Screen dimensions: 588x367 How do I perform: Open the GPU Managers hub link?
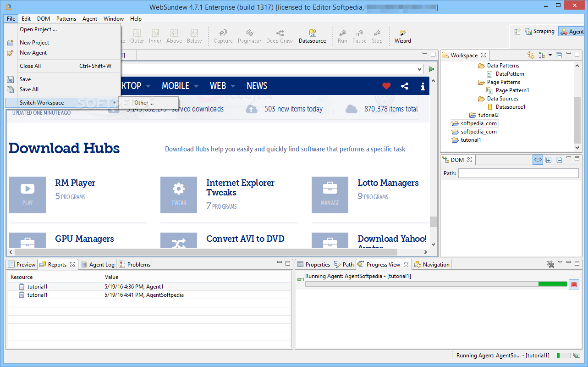pyautogui.click(x=84, y=239)
